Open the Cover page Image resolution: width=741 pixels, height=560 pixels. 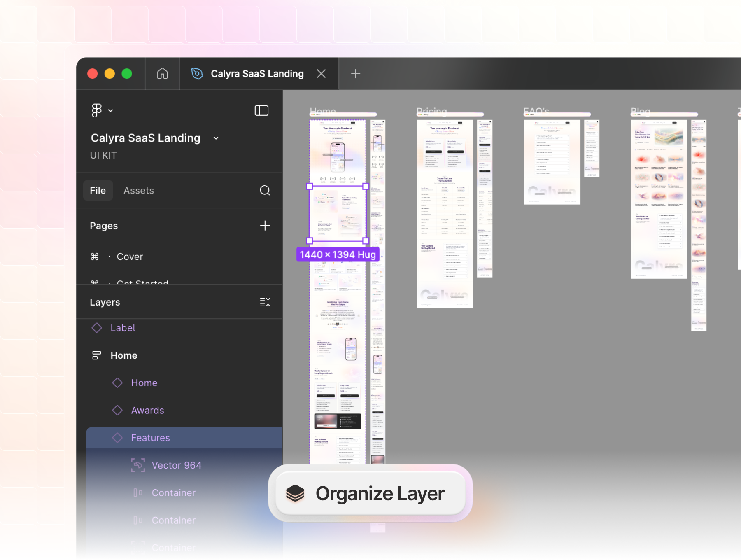click(130, 257)
